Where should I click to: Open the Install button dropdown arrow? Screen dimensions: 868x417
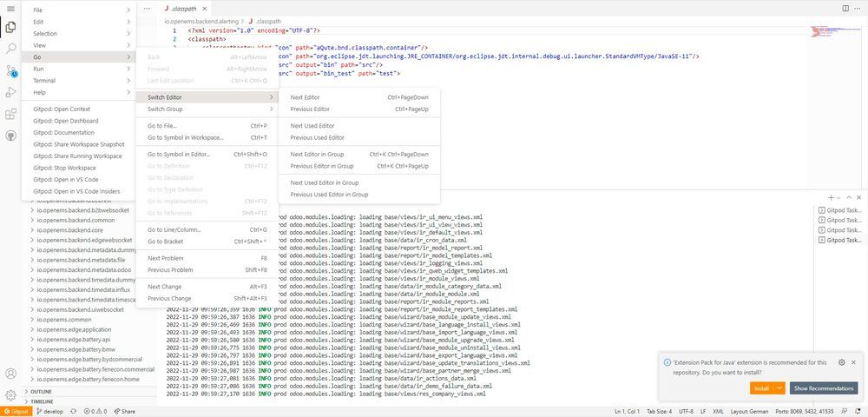point(780,388)
